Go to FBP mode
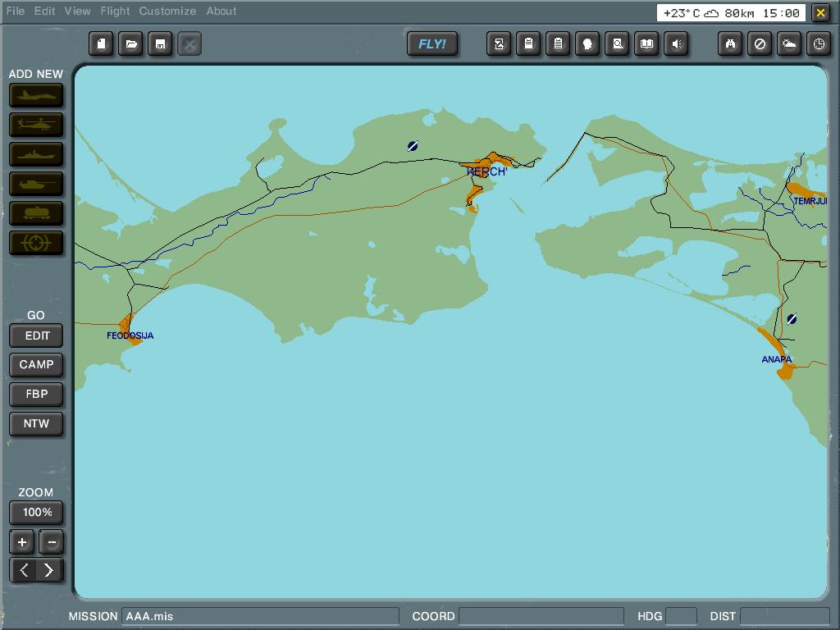Screen dimensions: 840x630 point(36,395)
